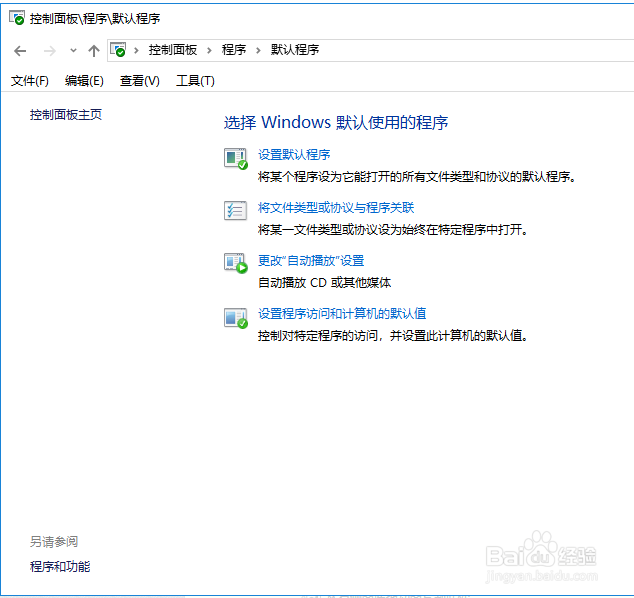
Task: Click description 控制对特定程序的访问，并设置此计算机的默认值
Action: [393, 336]
